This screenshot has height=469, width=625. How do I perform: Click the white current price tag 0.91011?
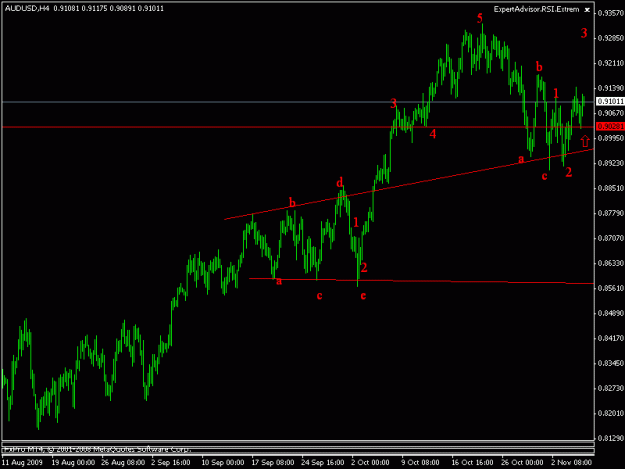[610, 101]
